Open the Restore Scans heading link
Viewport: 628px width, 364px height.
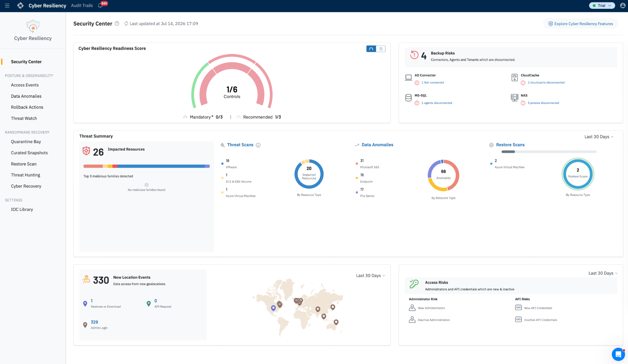tap(510, 145)
